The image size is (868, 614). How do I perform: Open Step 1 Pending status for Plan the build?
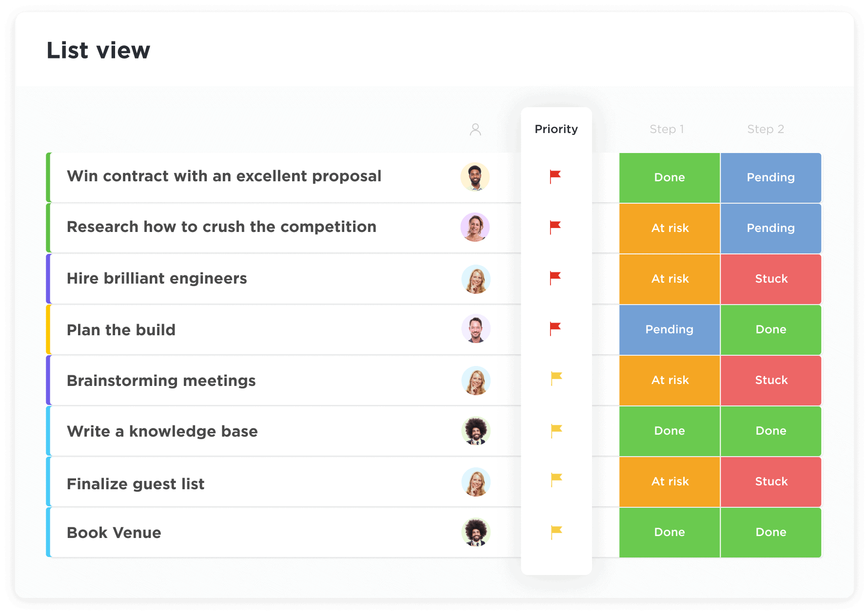click(x=670, y=329)
